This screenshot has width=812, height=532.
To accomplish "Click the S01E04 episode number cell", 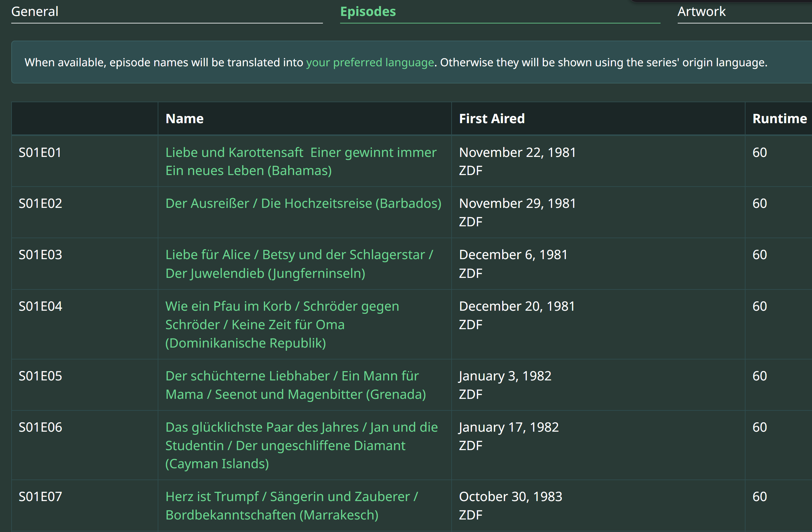I will coord(40,306).
